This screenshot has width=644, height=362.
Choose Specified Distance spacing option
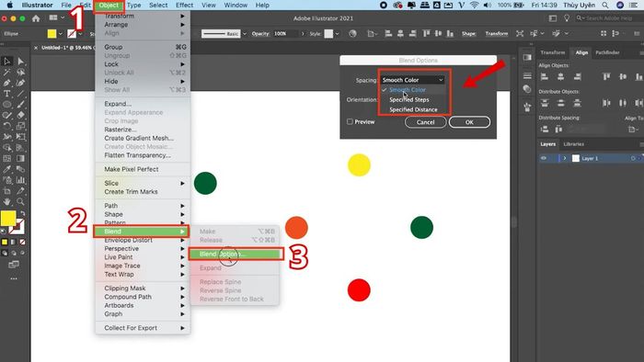[x=413, y=109]
